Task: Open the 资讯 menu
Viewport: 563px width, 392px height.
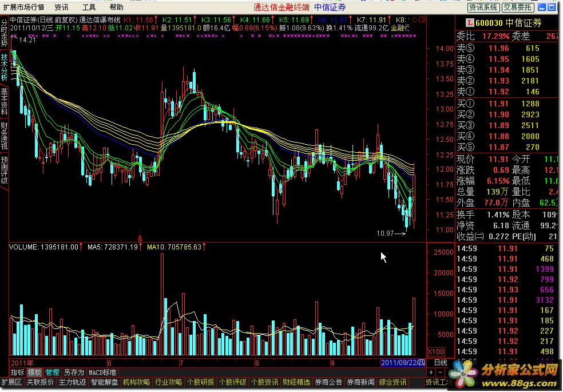Action: [x=61, y=7]
